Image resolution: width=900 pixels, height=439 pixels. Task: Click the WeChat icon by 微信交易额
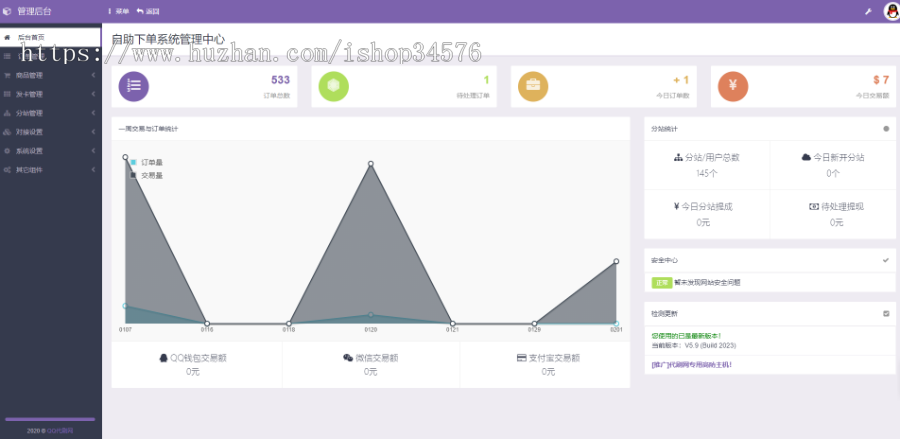point(348,358)
